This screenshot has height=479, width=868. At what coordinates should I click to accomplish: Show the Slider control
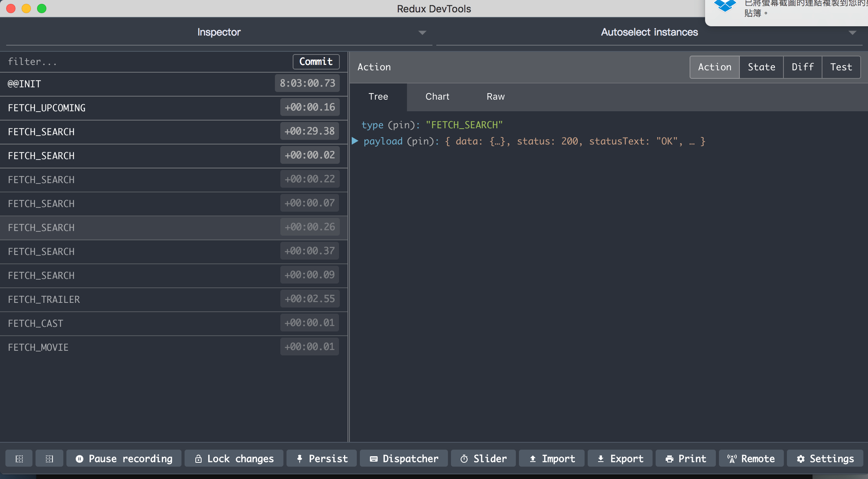[483, 459]
